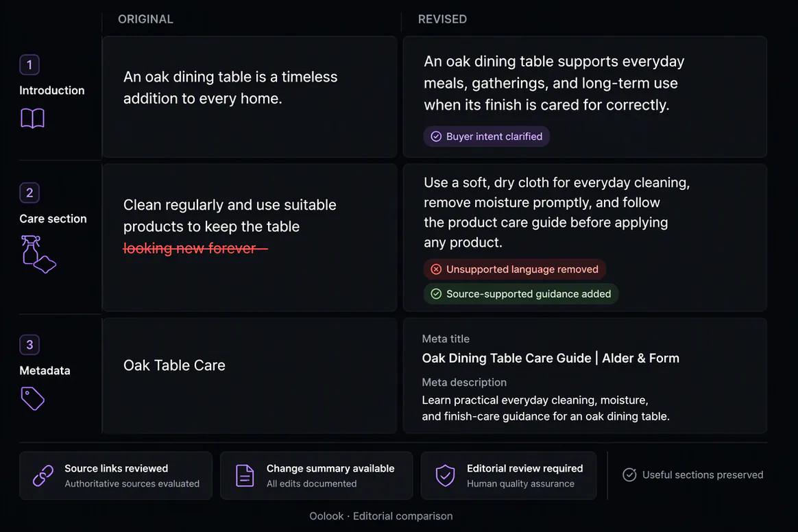
Task: Click the spray bottle Care section icon
Action: pos(38,254)
